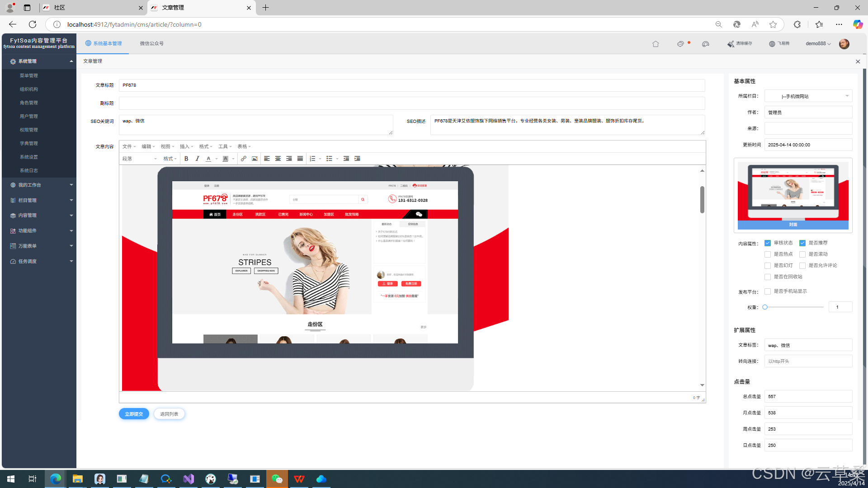This screenshot has height=488, width=868.
Task: Click the insert link icon
Action: coord(244,159)
